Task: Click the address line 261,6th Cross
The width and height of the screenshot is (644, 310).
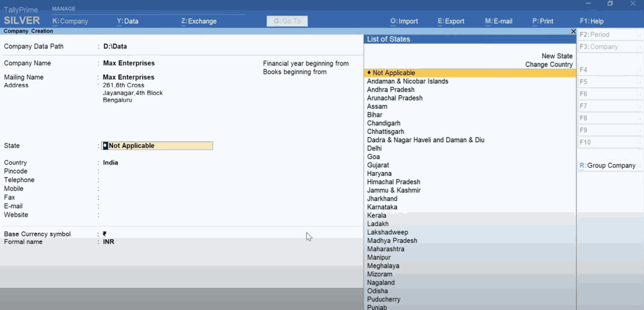Action: pos(123,85)
